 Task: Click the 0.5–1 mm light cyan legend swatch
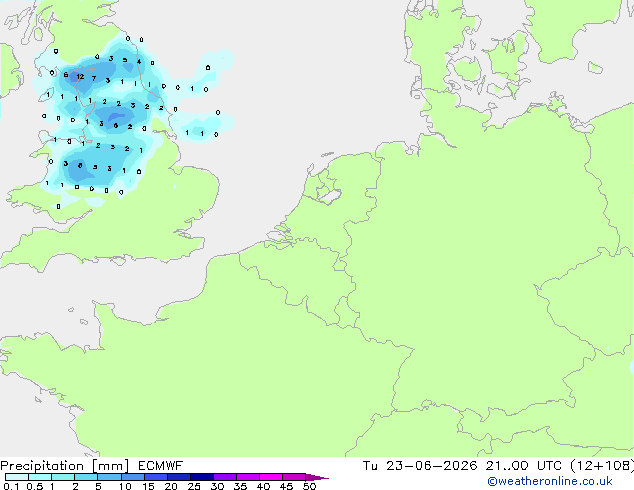pos(40,477)
